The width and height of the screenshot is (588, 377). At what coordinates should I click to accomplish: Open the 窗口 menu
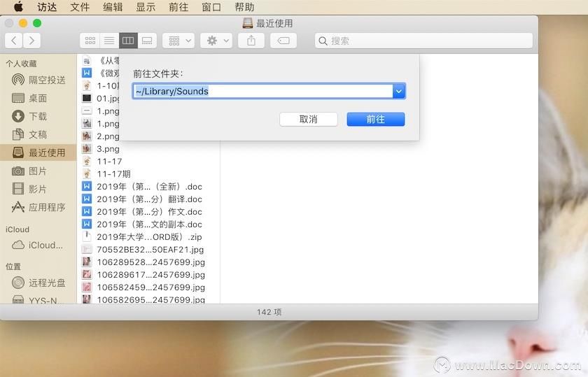point(211,7)
